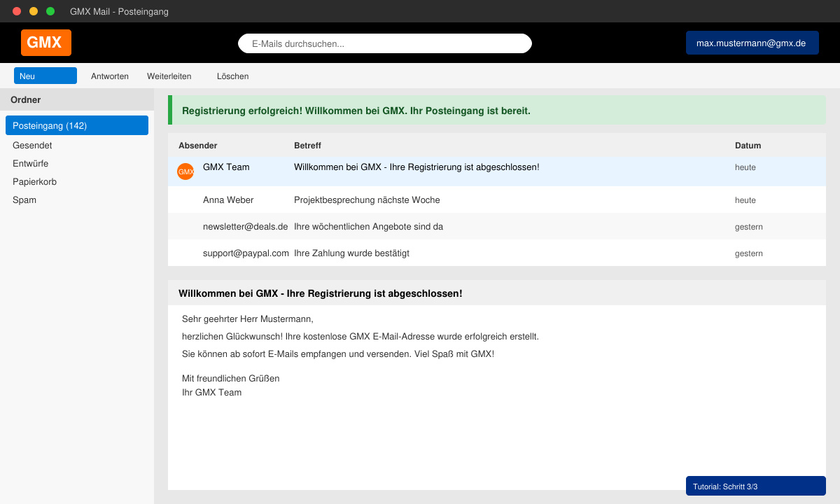Click the Ihr GMX Team signature
The width and height of the screenshot is (840, 504).
(x=211, y=393)
